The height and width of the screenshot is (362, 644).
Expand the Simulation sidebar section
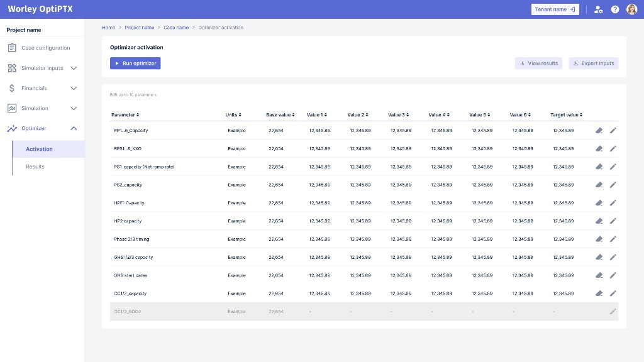(x=74, y=108)
